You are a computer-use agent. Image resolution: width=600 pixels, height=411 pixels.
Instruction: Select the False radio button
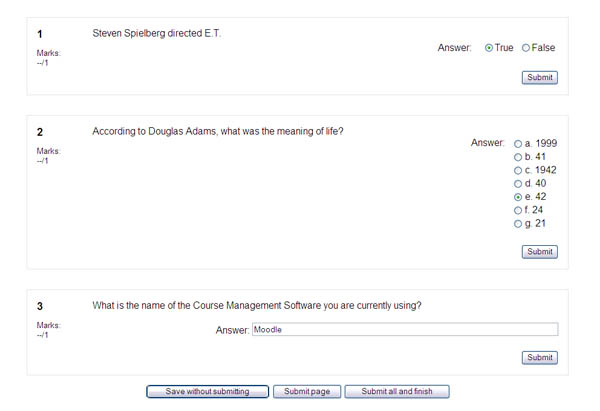tap(526, 48)
